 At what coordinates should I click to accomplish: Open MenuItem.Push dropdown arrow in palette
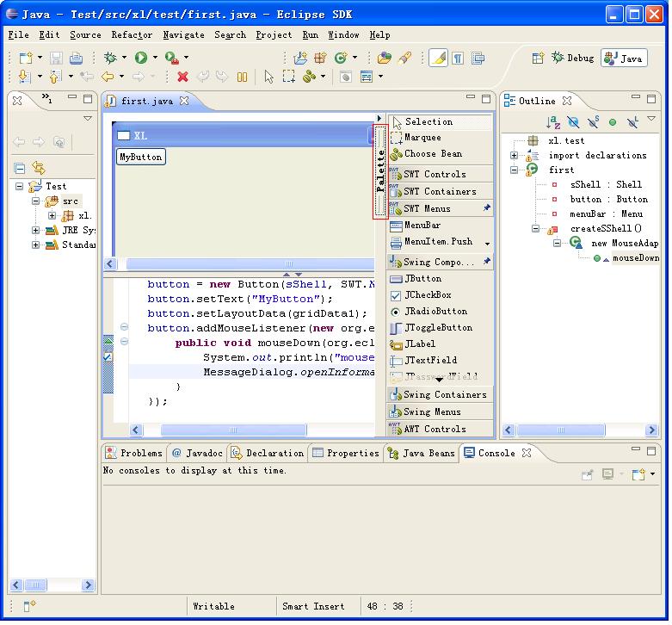pyautogui.click(x=487, y=244)
